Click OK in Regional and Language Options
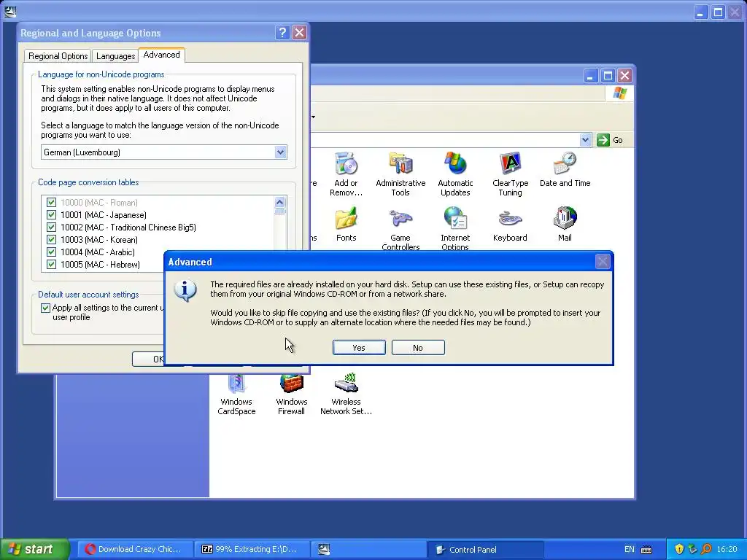 149,359
